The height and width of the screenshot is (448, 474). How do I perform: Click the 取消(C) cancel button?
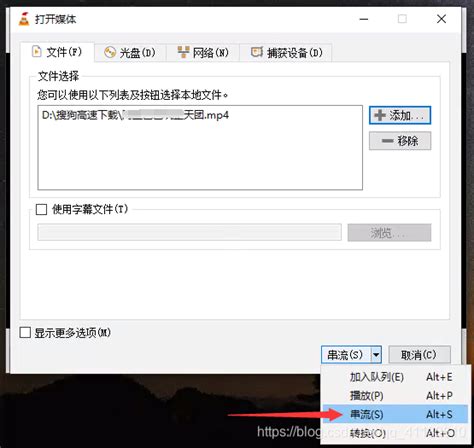(419, 355)
